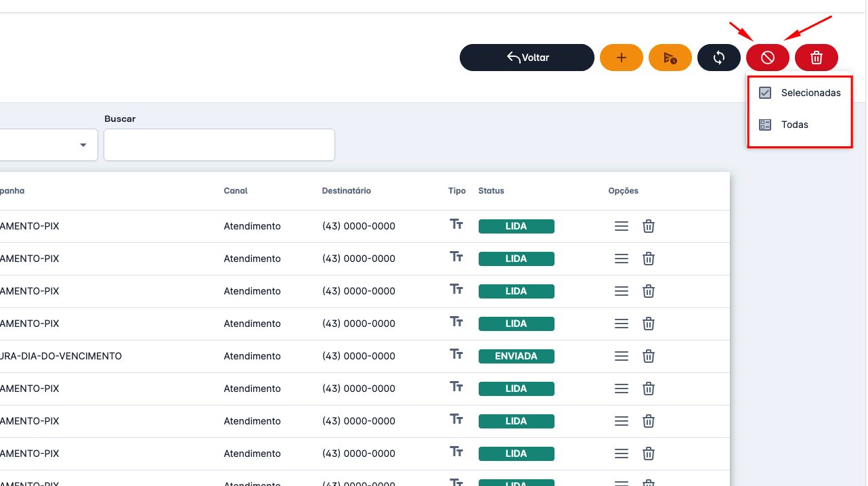
Task: Click the ENVIADA status badge
Action: point(516,356)
